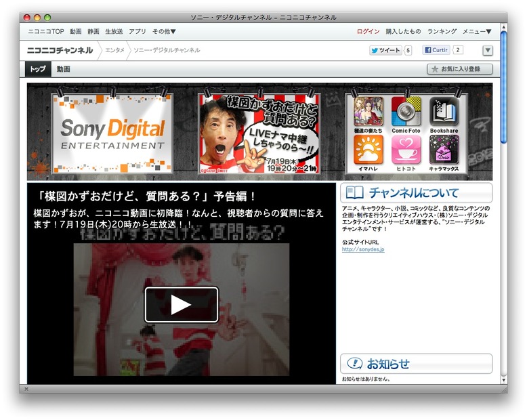Open the 動画 menu in top bar
Viewport: 527px width, 420px height.
(x=76, y=31)
